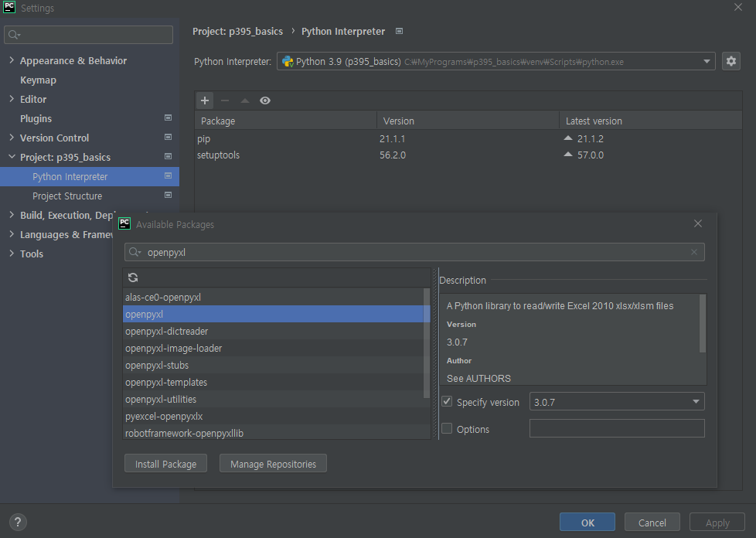Click the package list vertical scrollbar
This screenshot has width=756, height=538.
coord(426,342)
